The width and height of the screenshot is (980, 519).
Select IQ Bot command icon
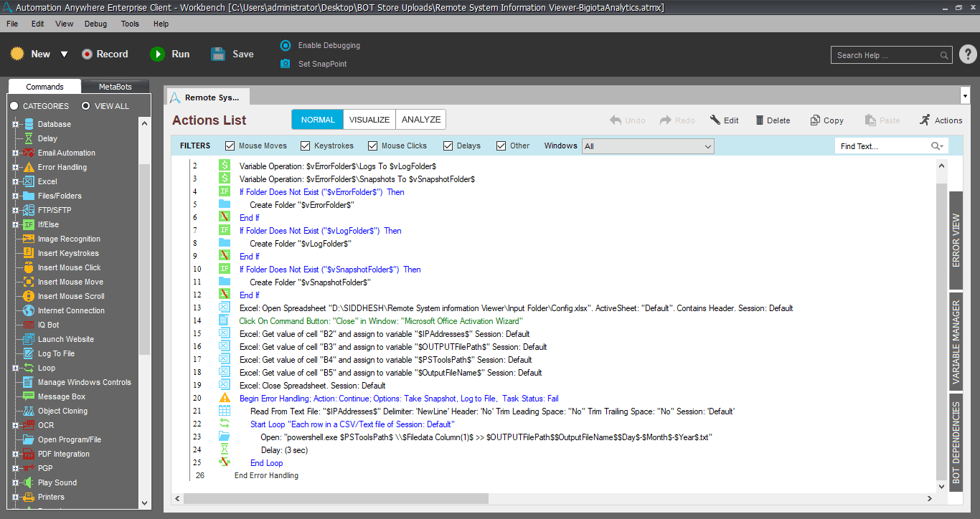[x=29, y=325]
